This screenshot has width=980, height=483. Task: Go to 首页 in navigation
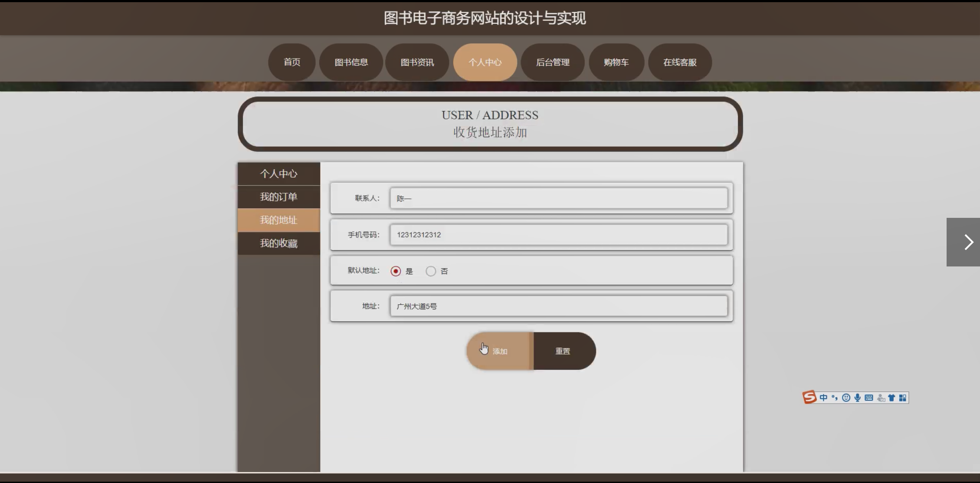292,62
